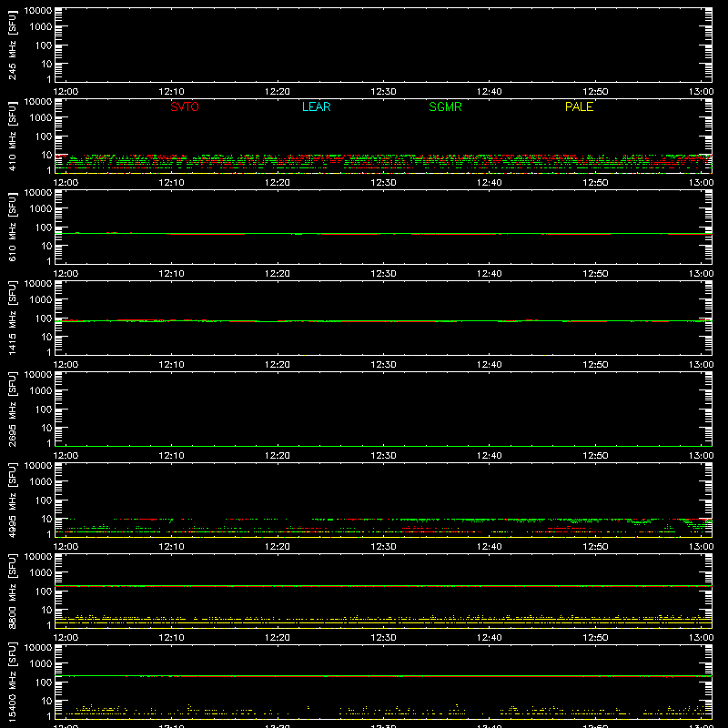Click the 1000 y-axis label of the 2695 MHz panel
728x728 pixels.
coord(41,391)
